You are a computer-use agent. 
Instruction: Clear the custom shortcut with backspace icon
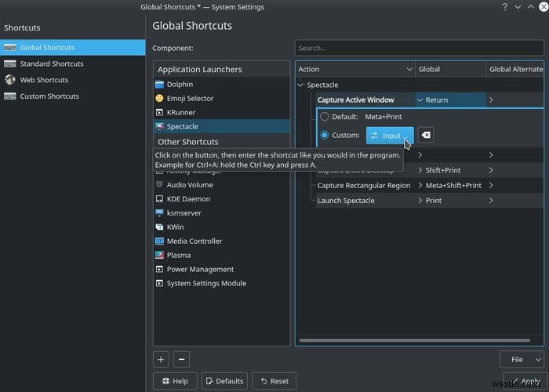click(426, 135)
